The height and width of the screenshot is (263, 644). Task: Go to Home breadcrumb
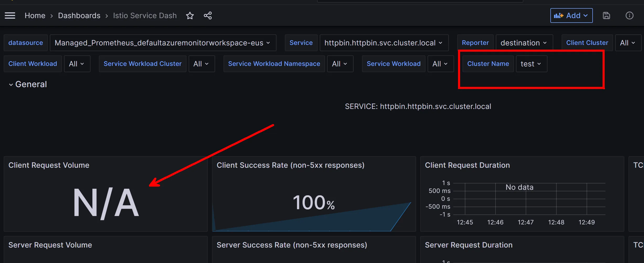click(x=35, y=16)
